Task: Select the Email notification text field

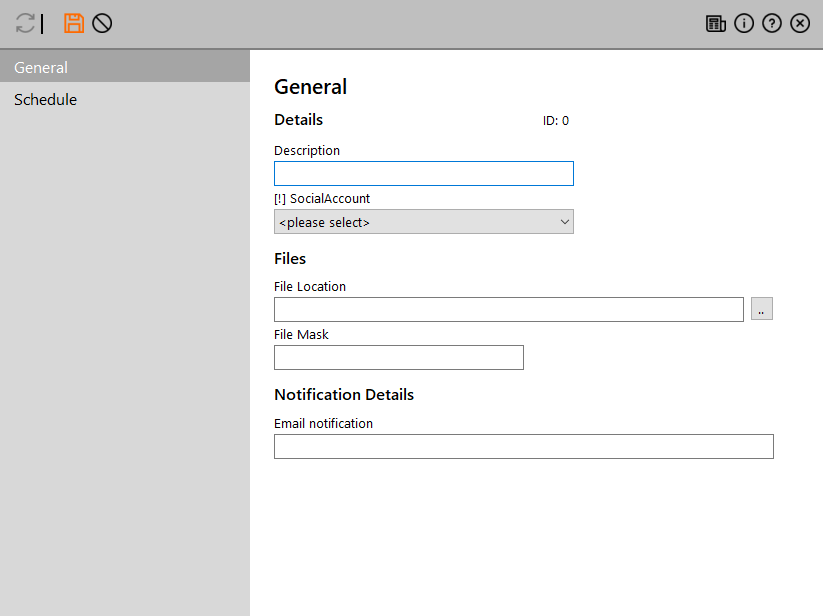Action: [523, 447]
